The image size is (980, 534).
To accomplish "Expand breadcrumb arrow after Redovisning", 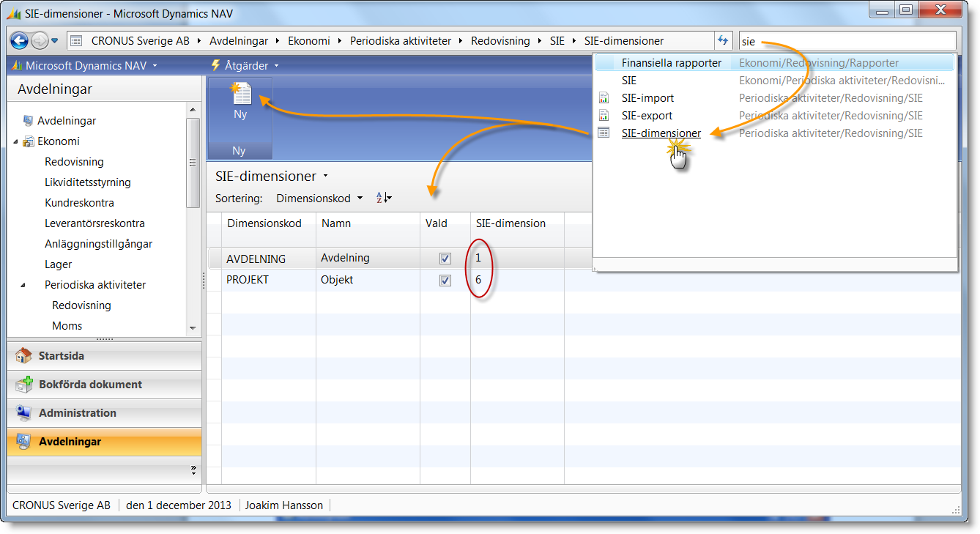I will click(x=541, y=41).
